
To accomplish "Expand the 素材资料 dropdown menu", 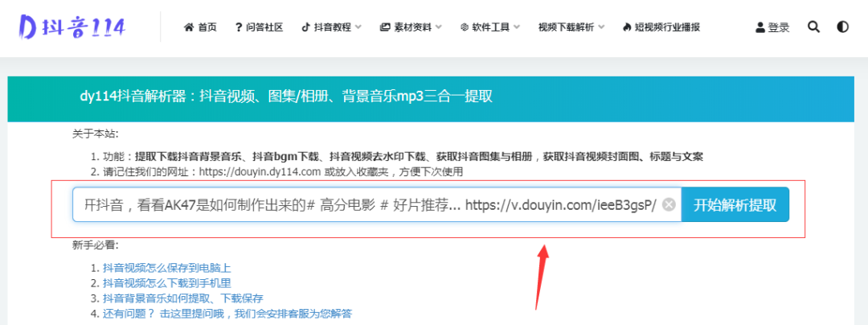I will 439,27.
